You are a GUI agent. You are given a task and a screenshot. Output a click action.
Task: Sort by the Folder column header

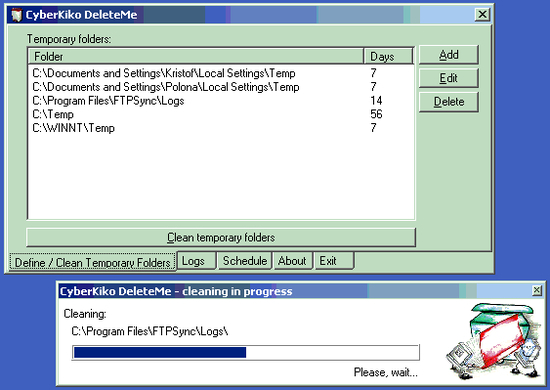(196, 56)
